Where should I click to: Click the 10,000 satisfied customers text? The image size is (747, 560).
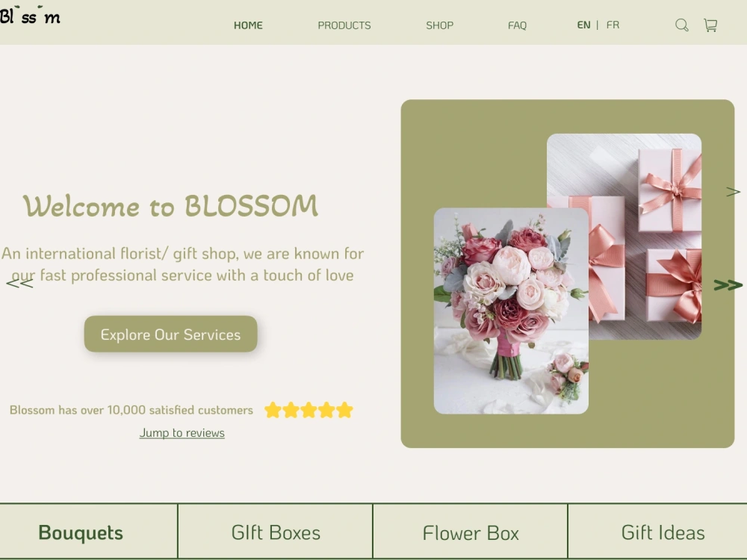pos(131,410)
